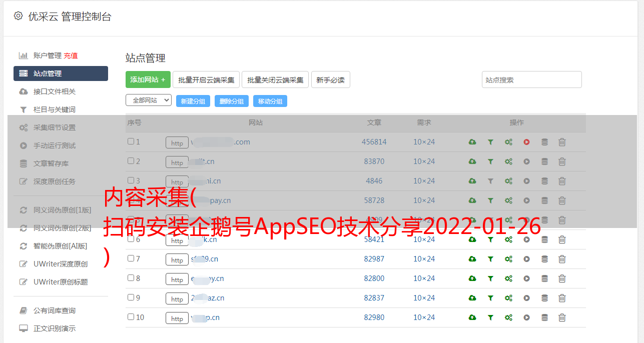Click the red play icon in row 1
This screenshot has height=343, width=644.
526,142
